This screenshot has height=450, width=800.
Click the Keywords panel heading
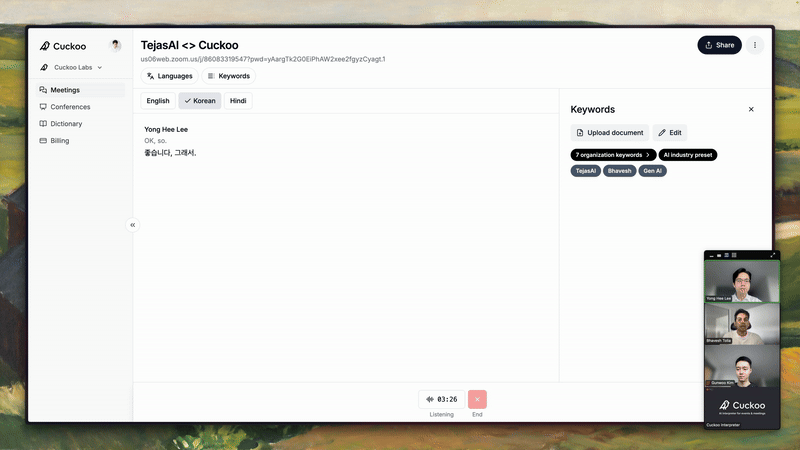pos(592,109)
